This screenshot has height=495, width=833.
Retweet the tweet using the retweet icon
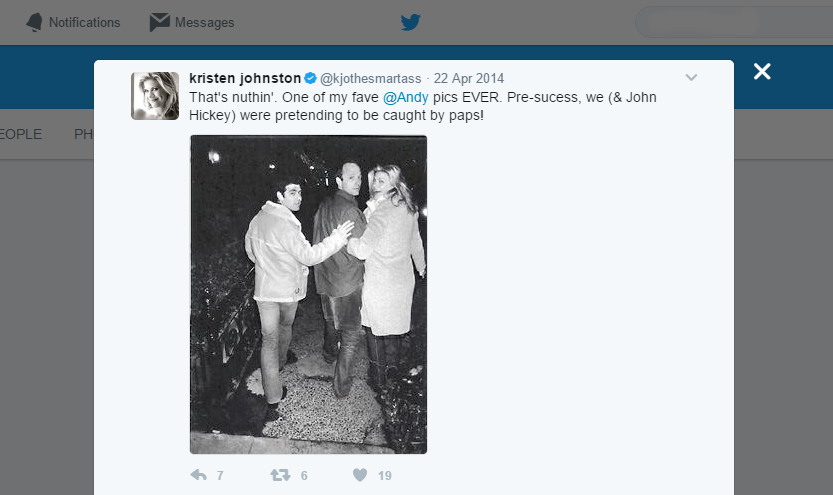(x=281, y=475)
